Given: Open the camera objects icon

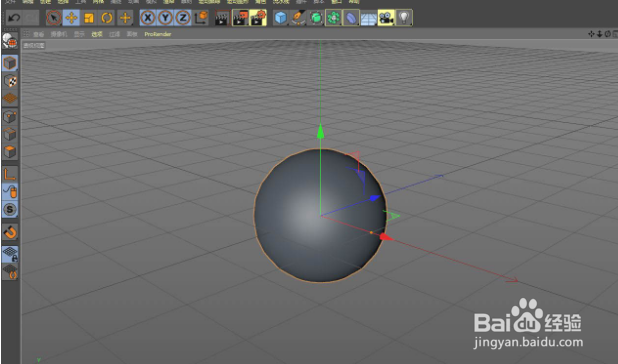Looking at the screenshot, I should [386, 18].
